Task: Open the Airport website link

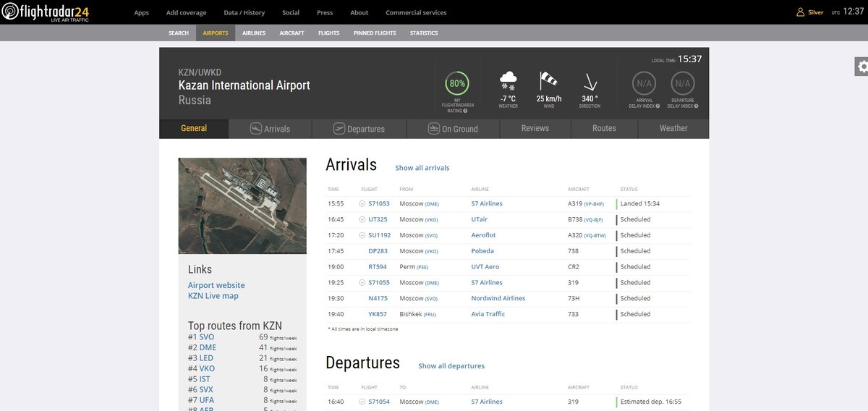Action: pyautogui.click(x=216, y=285)
